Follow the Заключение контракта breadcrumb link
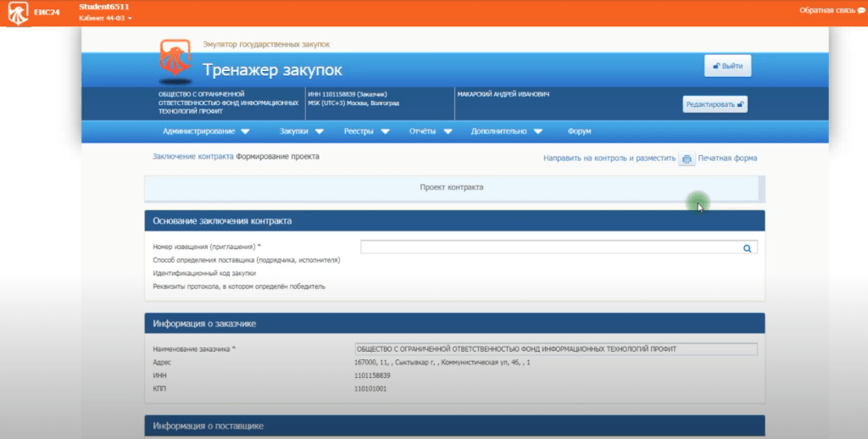This screenshot has height=439, width=868. pyautogui.click(x=192, y=157)
